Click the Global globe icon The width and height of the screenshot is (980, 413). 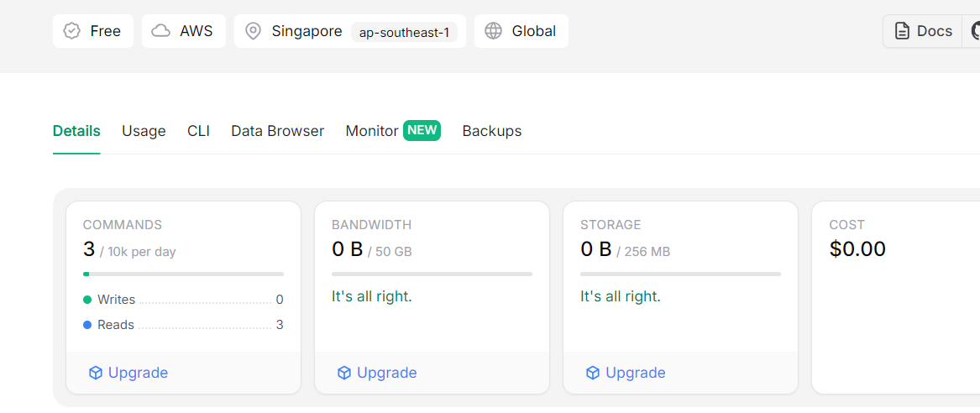pyautogui.click(x=494, y=31)
